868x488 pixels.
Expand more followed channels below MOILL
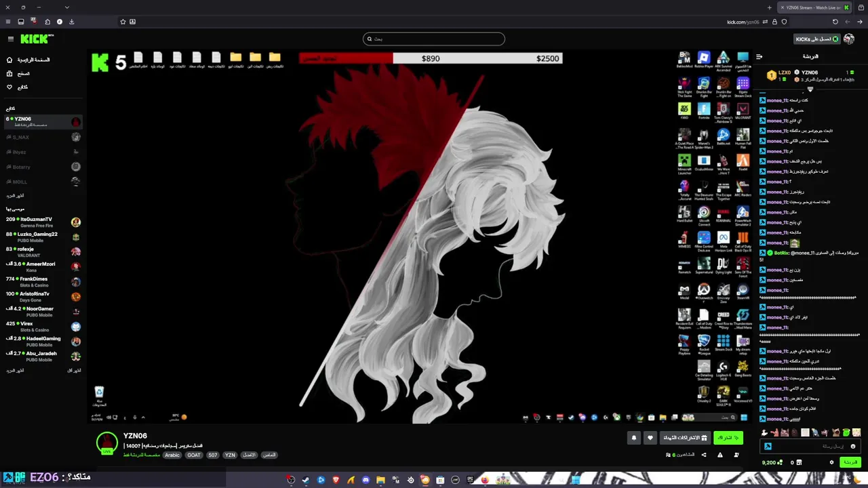(15, 195)
